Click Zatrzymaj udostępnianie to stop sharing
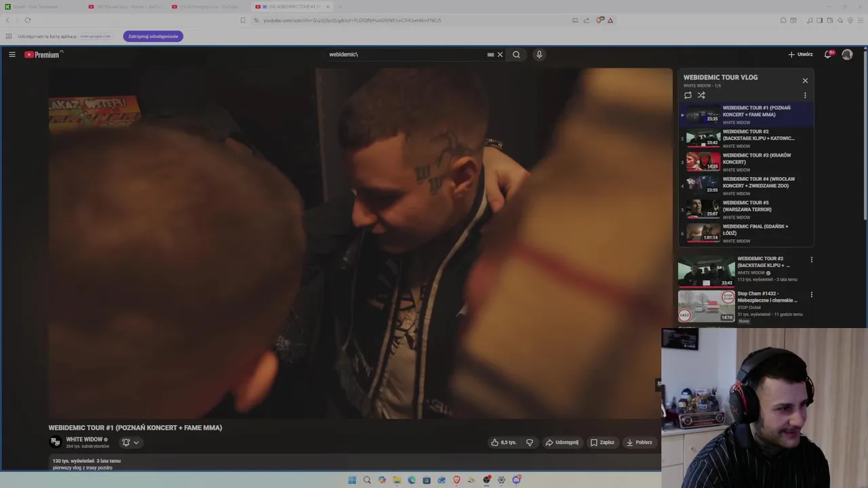The width and height of the screenshot is (868, 488). point(153,36)
